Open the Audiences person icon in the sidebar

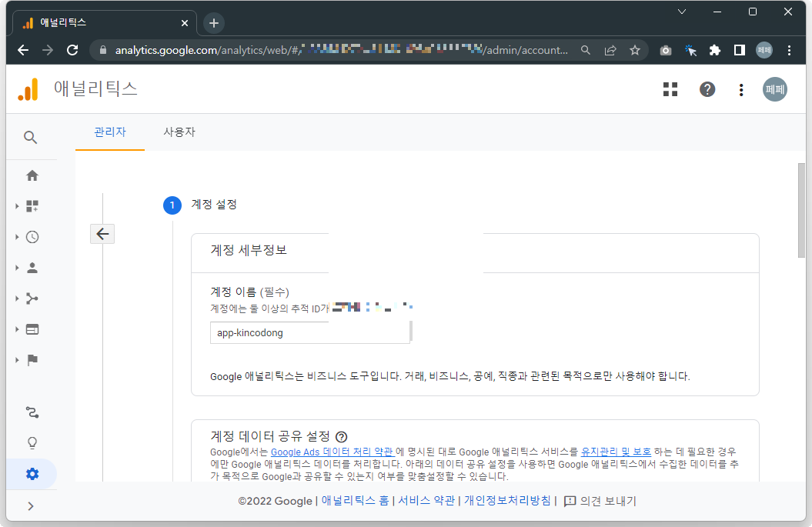click(x=32, y=267)
